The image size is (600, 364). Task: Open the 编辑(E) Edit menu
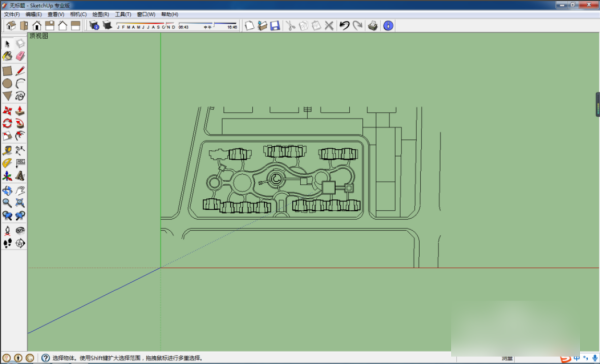pos(34,14)
